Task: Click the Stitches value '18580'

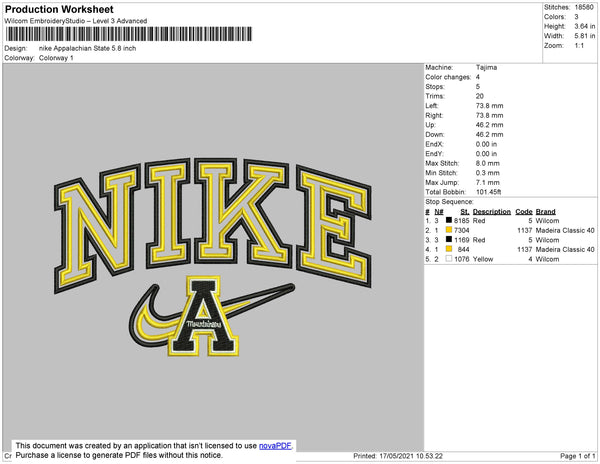Action: pos(584,7)
